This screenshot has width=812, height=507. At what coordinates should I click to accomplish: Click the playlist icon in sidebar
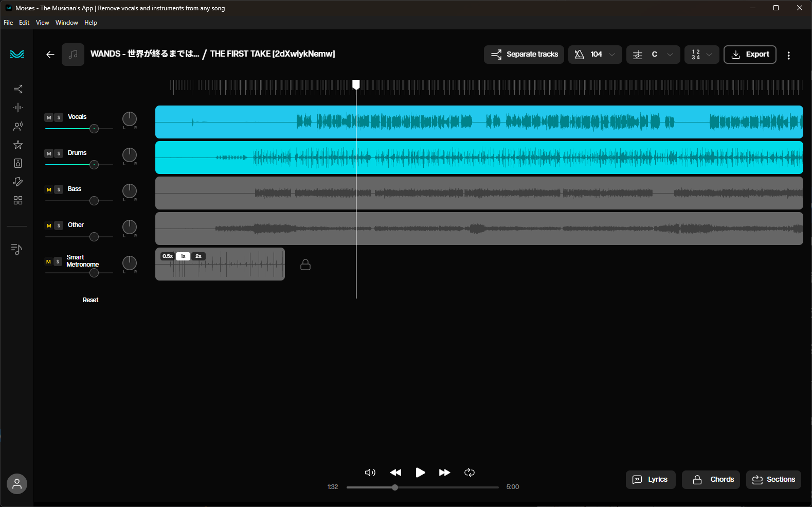16,249
